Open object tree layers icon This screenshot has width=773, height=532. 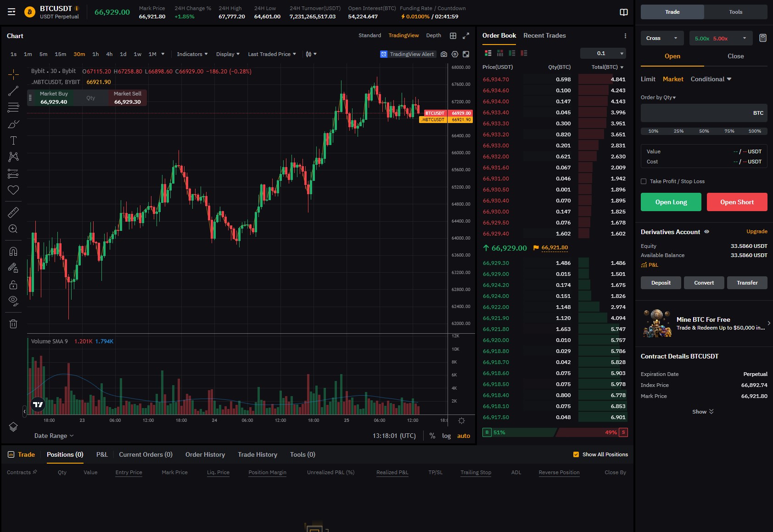click(13, 427)
